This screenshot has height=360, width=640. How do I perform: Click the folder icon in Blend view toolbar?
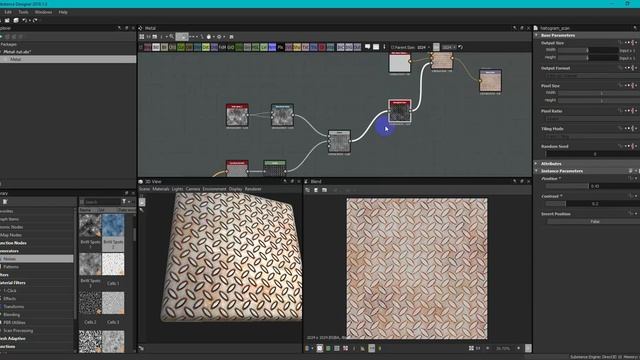(x=324, y=190)
